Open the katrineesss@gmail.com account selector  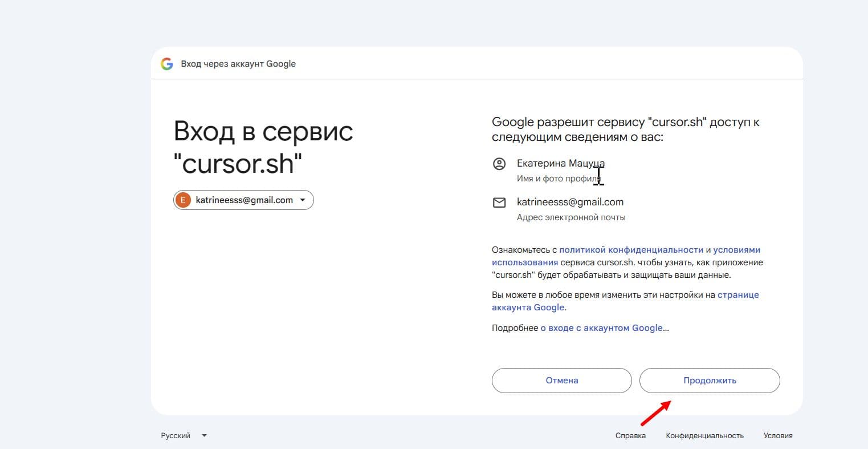click(243, 200)
